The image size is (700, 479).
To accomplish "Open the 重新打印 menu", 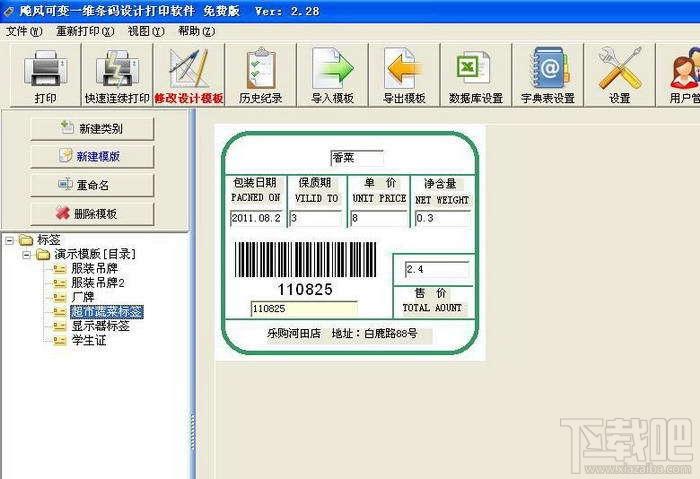I will 85,31.
